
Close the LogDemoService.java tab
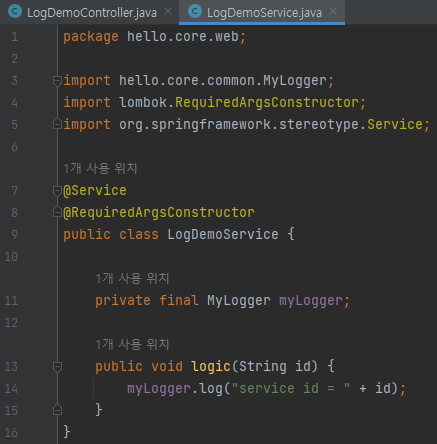coord(333,12)
